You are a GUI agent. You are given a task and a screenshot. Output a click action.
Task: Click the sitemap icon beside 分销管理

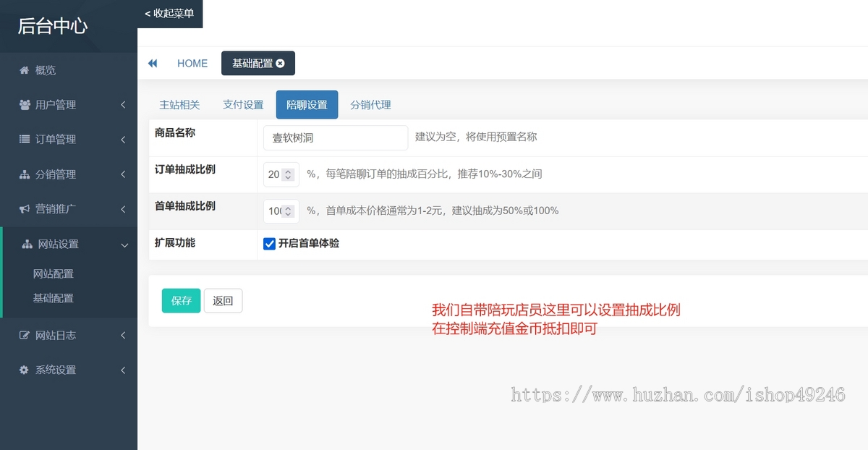25,174
